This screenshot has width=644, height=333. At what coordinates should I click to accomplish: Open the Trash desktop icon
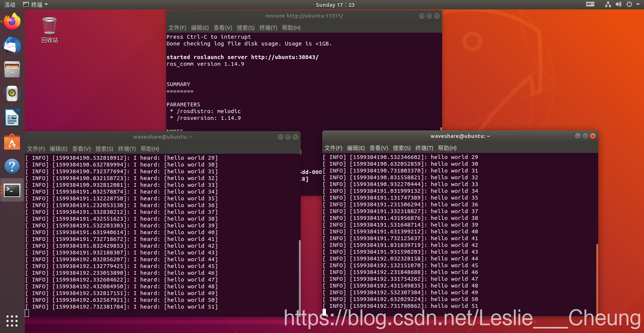[x=49, y=30]
